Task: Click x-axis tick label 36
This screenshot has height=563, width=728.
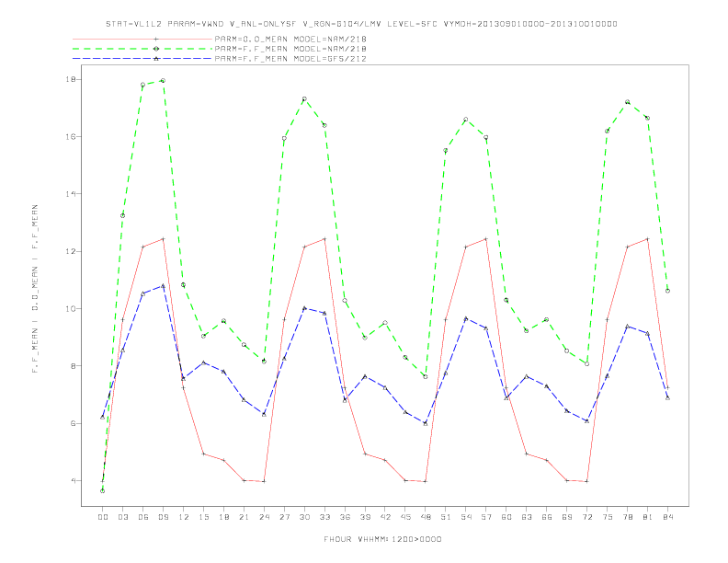Action: (345, 517)
